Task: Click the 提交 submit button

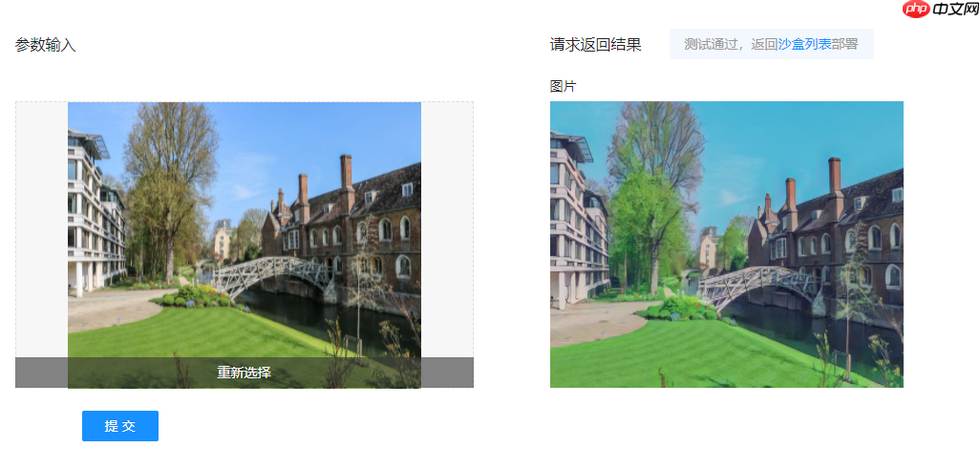Action: click(120, 426)
